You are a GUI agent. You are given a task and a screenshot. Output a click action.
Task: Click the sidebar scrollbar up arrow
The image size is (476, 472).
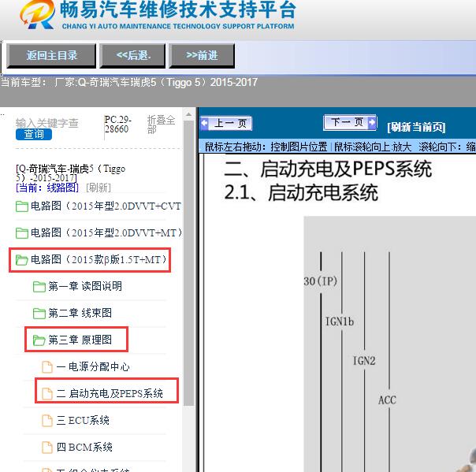point(189,115)
